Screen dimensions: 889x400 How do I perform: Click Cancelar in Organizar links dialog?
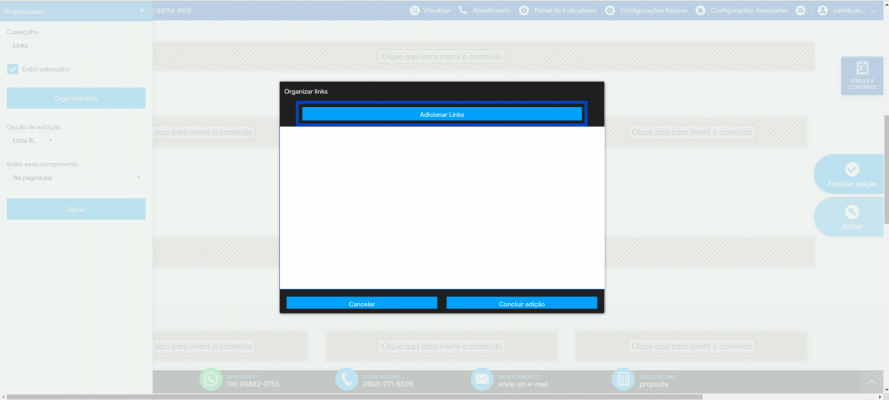point(362,304)
